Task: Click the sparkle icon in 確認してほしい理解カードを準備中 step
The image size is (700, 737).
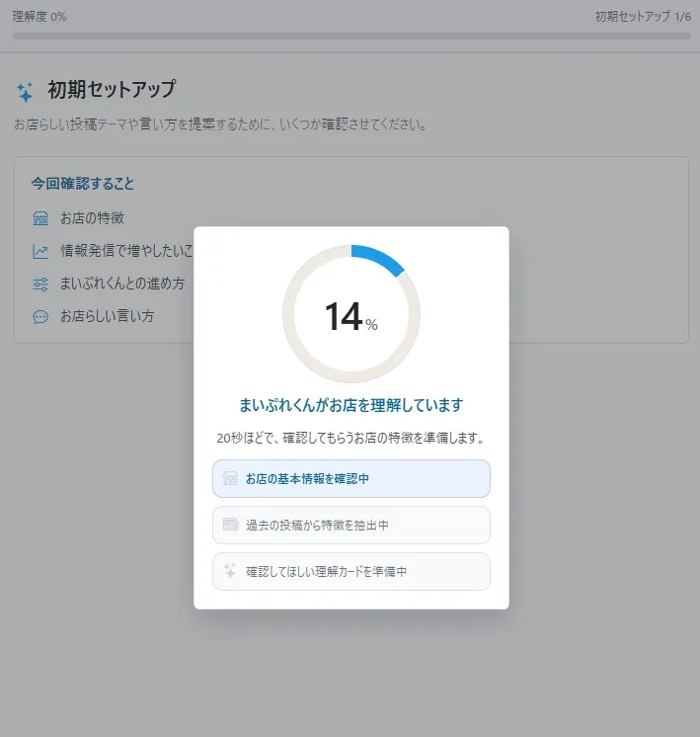Action: point(230,571)
